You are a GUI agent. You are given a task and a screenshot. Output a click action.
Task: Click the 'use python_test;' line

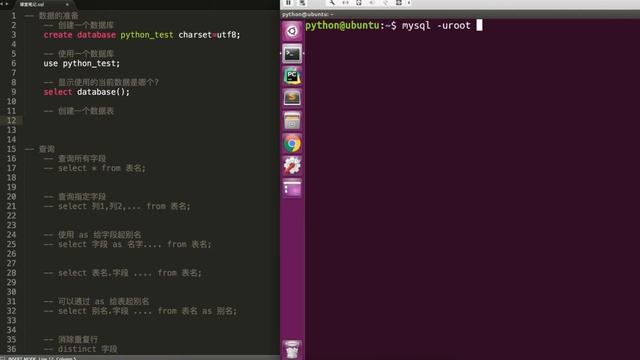[82, 64]
